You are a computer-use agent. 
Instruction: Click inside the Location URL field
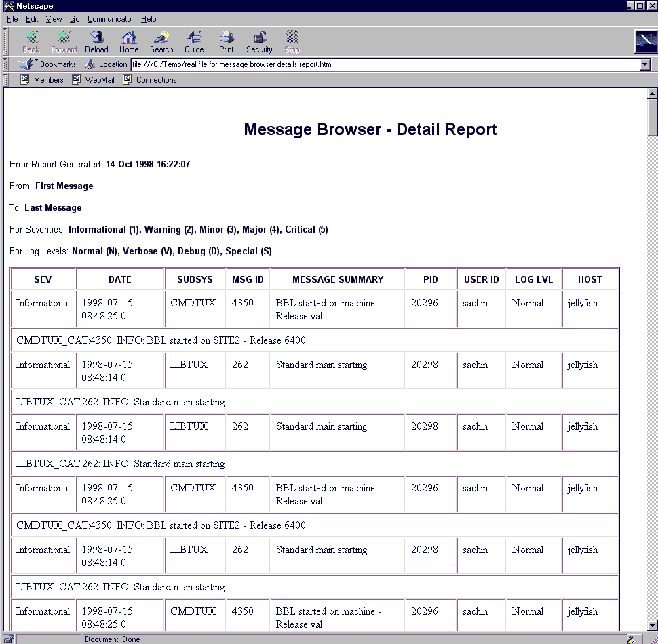(x=385, y=64)
